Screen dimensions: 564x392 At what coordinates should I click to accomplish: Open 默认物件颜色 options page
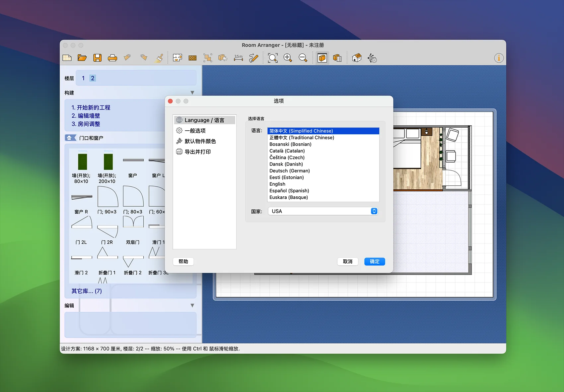[x=204, y=141]
